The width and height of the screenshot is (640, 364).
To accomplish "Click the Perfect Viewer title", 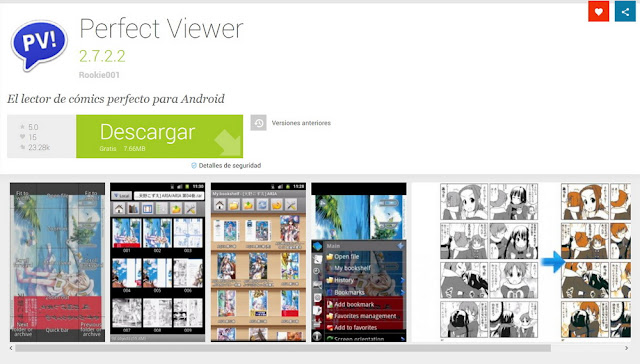I will pos(161,29).
